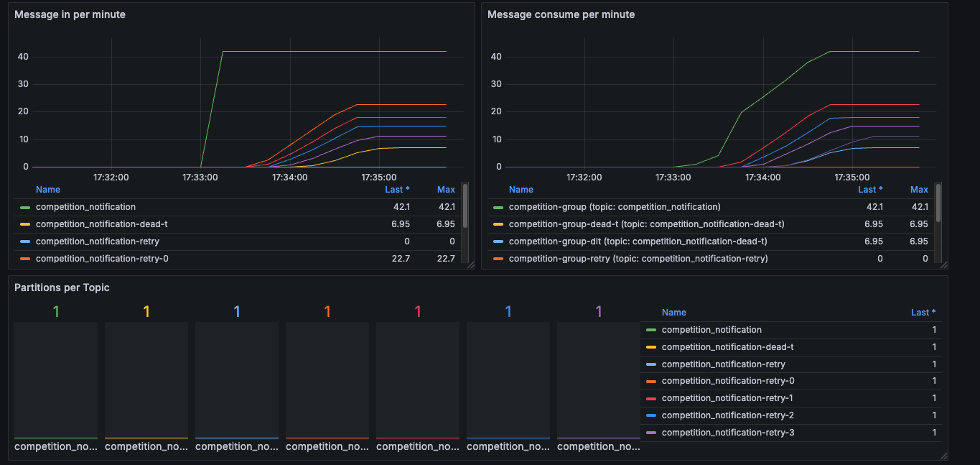Sort Message consume legend by Name header

tap(521, 190)
